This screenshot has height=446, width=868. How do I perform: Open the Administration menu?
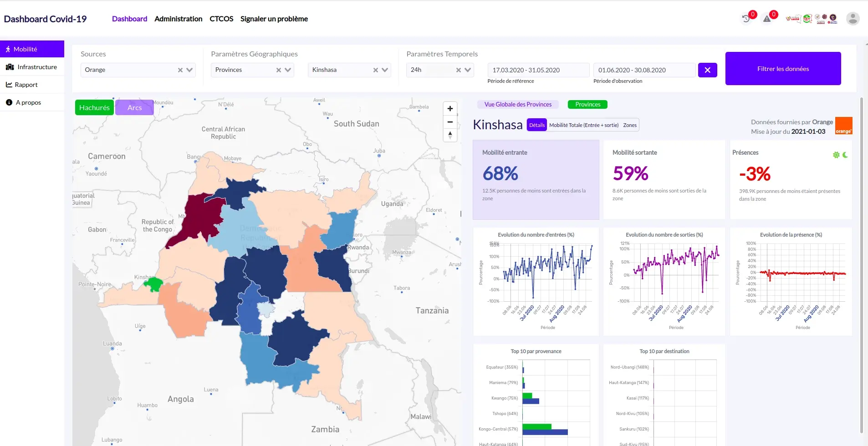click(178, 19)
